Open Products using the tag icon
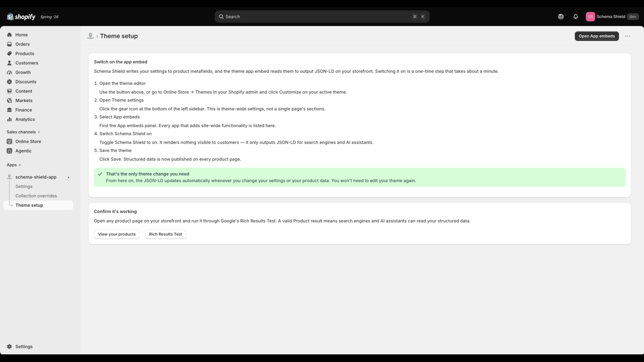The height and width of the screenshot is (362, 644). [x=9, y=53]
